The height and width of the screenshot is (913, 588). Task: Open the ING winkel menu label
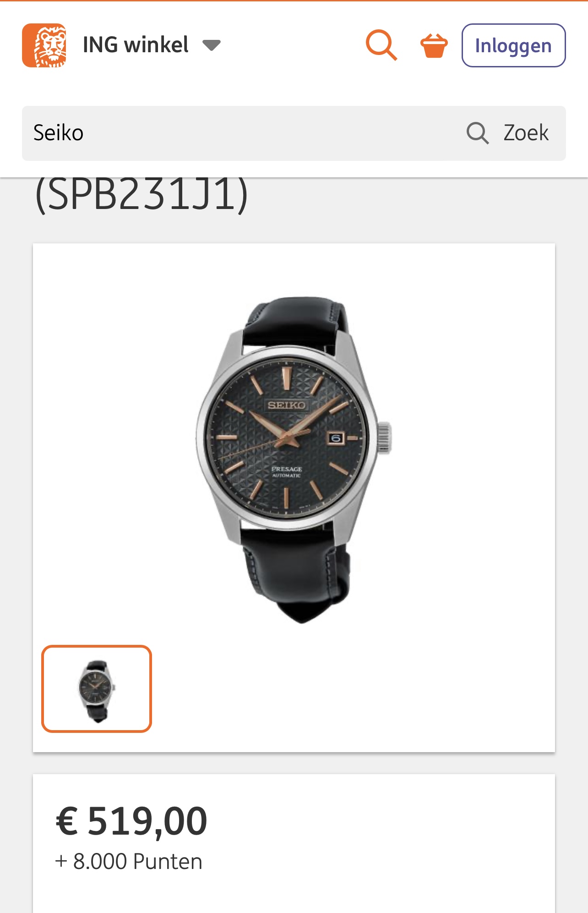tap(136, 45)
